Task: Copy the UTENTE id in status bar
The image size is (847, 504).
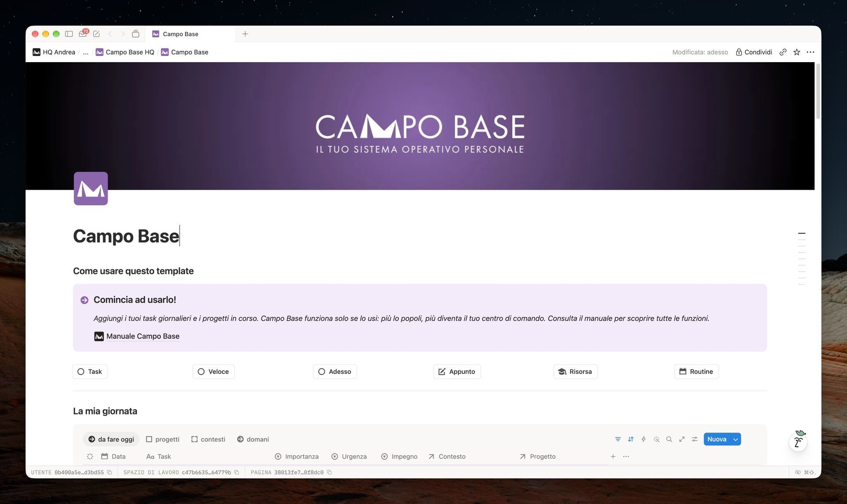Action: 109,472
